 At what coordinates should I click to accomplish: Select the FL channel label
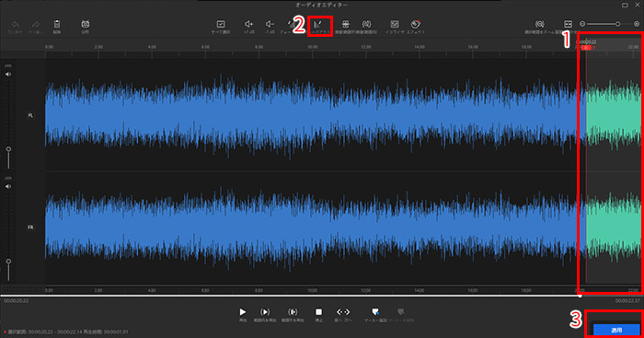[30, 115]
